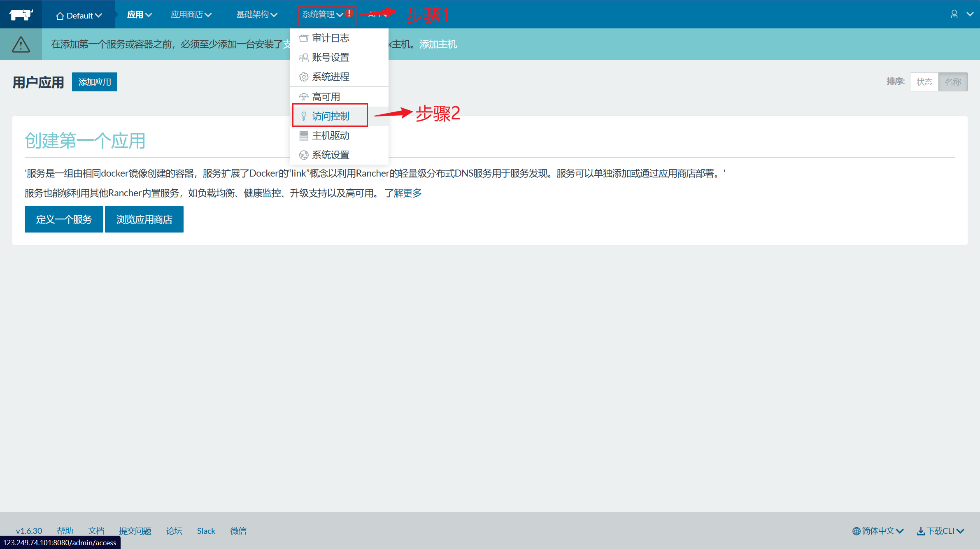This screenshot has width=980, height=549.
Task: Expand the 应用商店 dropdown
Action: 191,15
